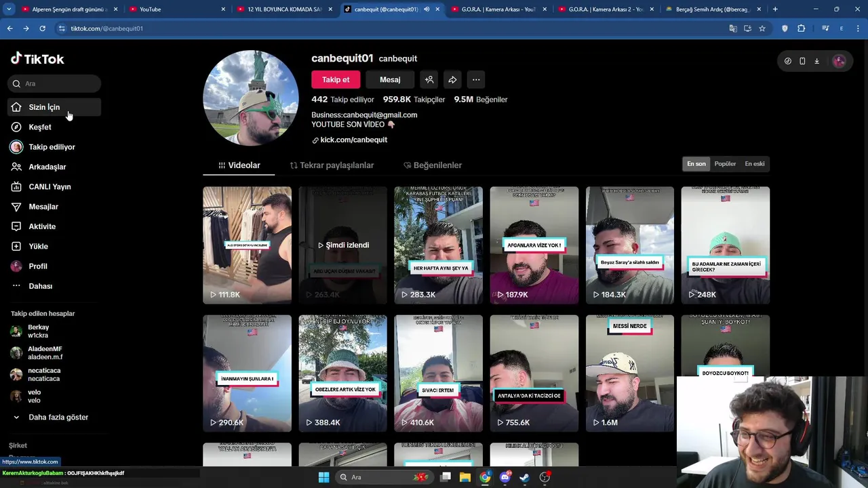
Task: Click the mobile app phone icon
Action: click(x=802, y=61)
